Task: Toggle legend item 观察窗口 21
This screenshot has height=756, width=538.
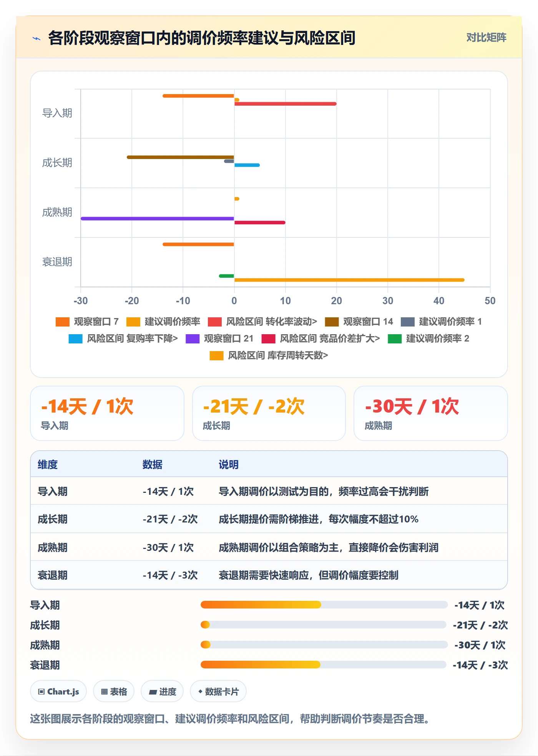Action: point(219,338)
